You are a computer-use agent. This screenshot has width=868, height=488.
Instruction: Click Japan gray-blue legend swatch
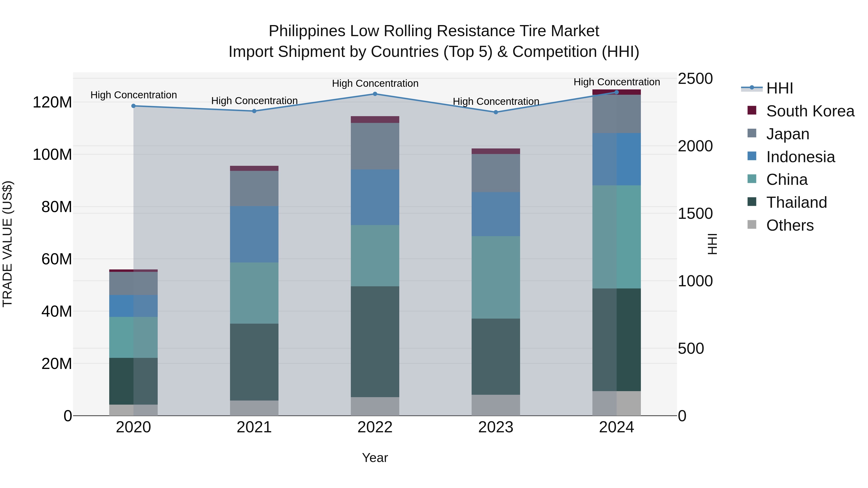752,133
